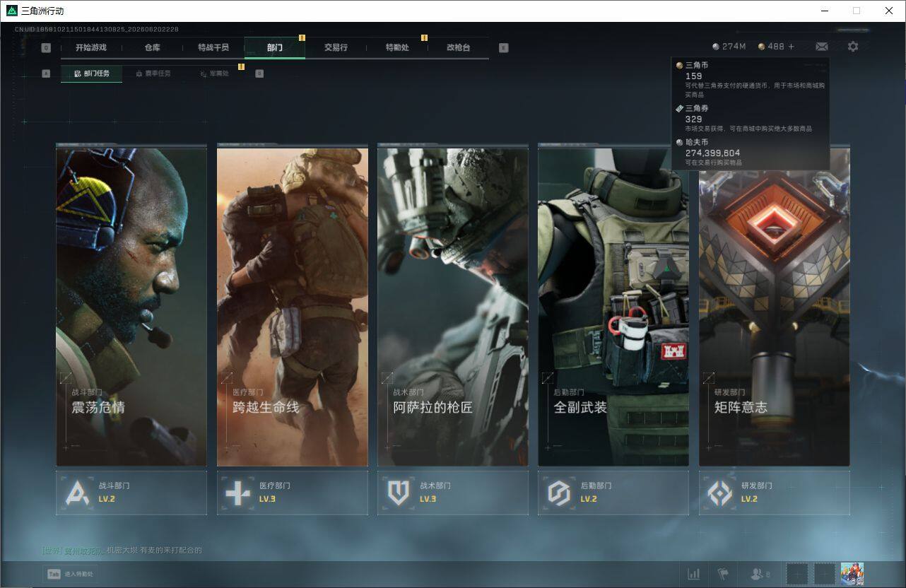
Task: Click the Q previous-tab key icon
Action: pos(46,48)
